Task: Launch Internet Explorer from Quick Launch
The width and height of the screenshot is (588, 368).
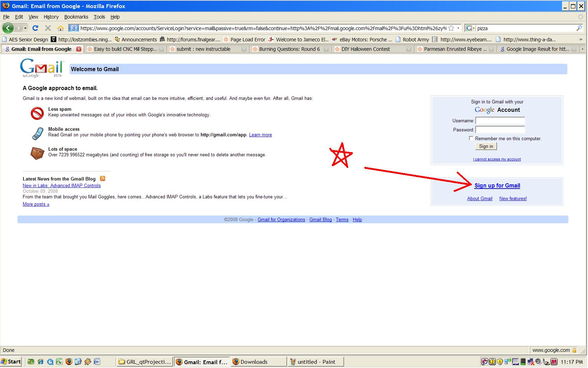Action: pos(41,362)
